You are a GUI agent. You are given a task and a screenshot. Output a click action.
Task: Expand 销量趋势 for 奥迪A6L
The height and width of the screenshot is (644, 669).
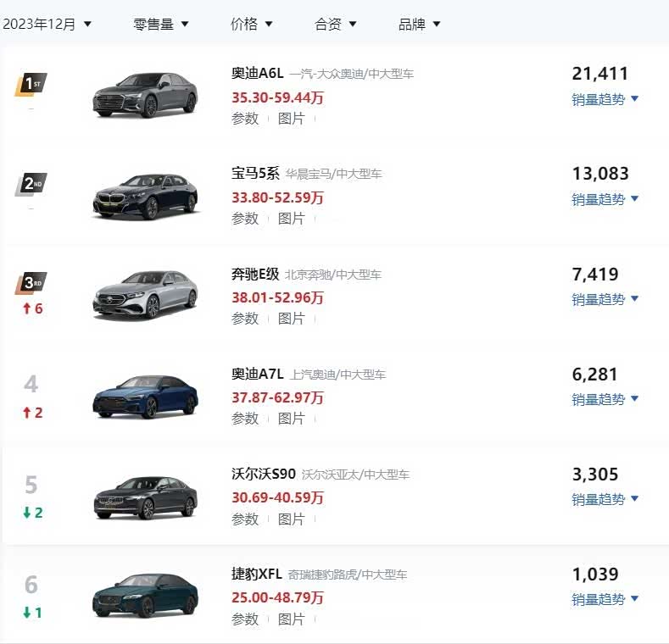coord(605,99)
